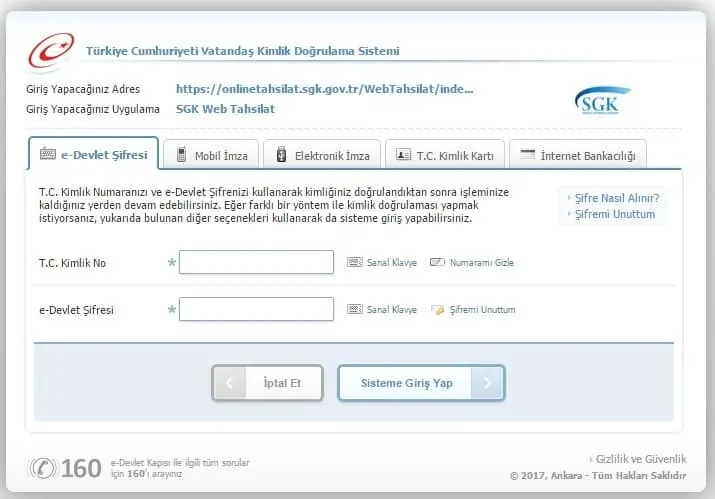Click the Numaramı Gizle icon
This screenshot has width=715, height=499.
coord(436,262)
